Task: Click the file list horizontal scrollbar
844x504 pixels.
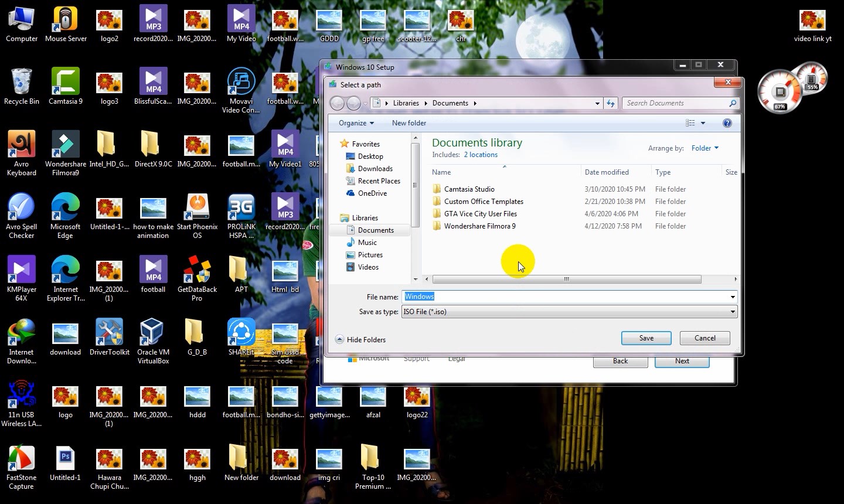Action: 566,280
